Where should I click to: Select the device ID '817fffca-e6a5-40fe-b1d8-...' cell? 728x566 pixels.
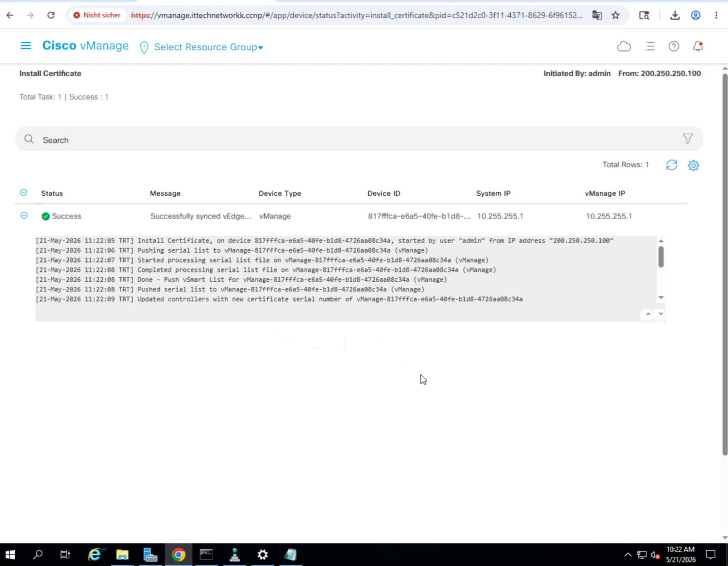[419, 216]
